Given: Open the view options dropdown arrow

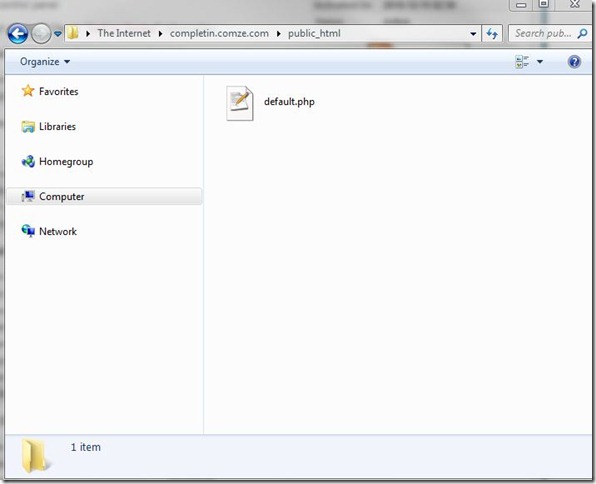Looking at the screenshot, I should pyautogui.click(x=540, y=62).
